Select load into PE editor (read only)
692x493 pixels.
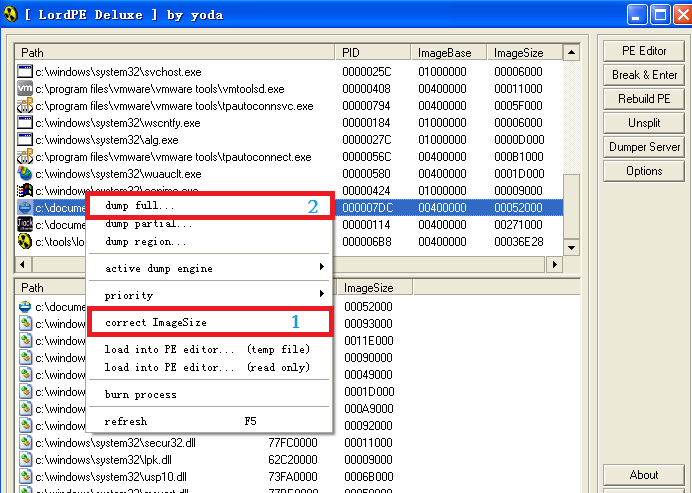pyautogui.click(x=210, y=367)
